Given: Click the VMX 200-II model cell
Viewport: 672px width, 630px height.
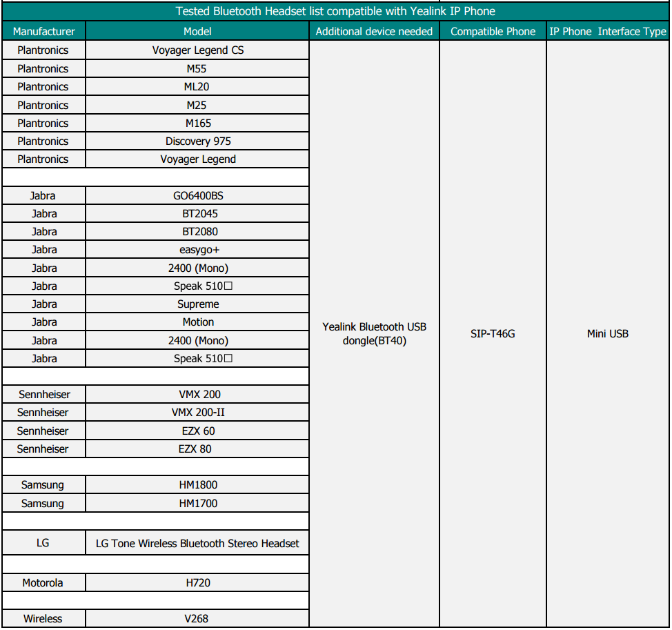Looking at the screenshot, I should click(x=197, y=412).
